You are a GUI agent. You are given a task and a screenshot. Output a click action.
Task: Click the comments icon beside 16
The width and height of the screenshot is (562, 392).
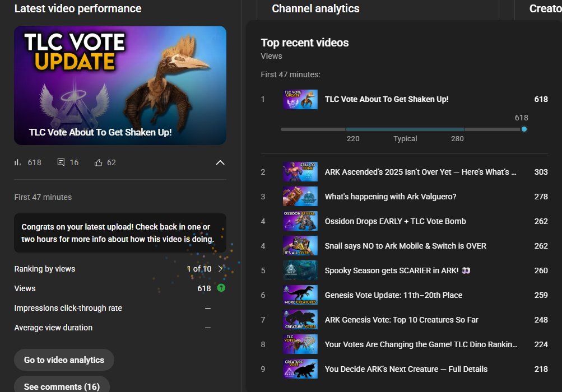click(61, 162)
